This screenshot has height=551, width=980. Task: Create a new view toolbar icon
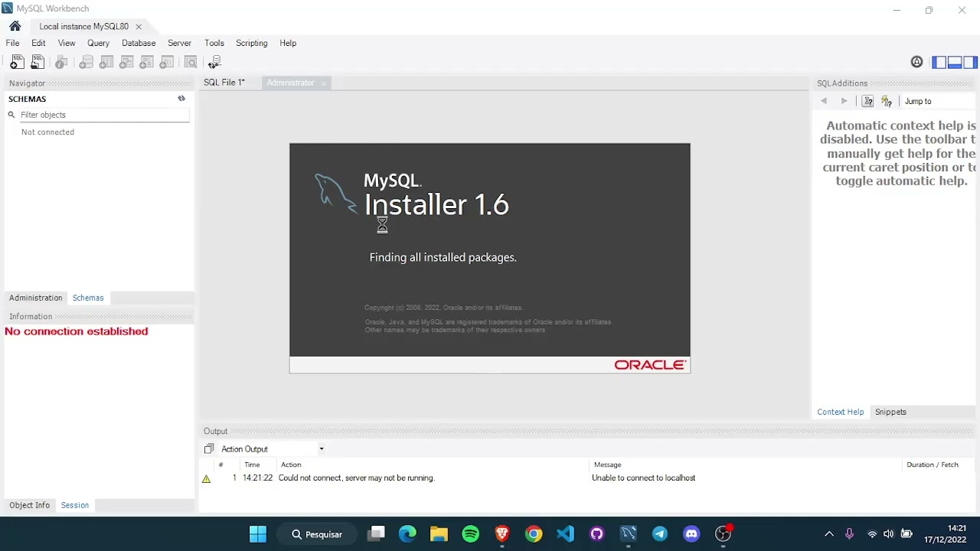(x=126, y=62)
